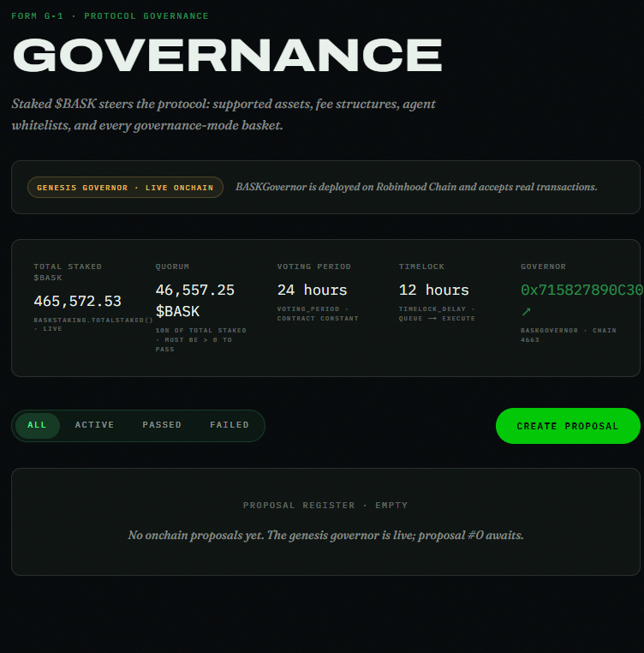Click the 10% OF TOTAL STAKED caption

201,340
